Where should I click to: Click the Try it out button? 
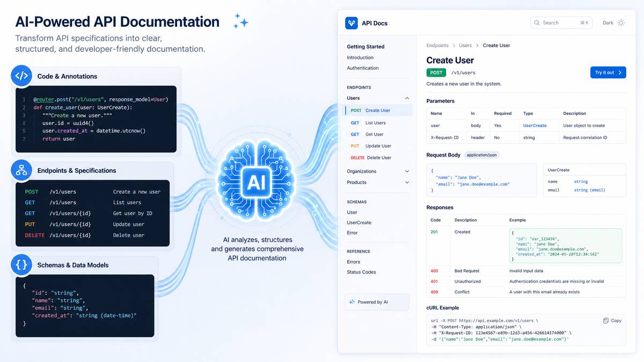[608, 72]
